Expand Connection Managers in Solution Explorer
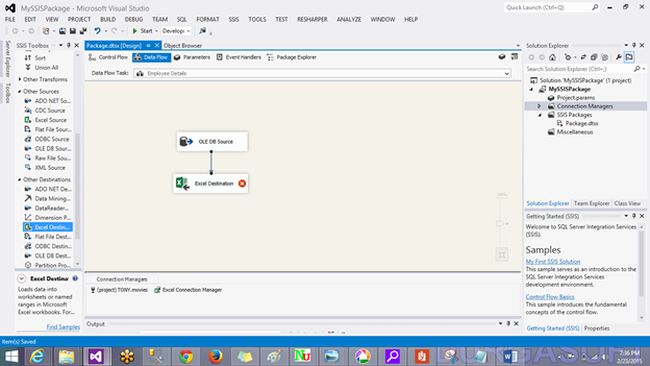 [539, 107]
